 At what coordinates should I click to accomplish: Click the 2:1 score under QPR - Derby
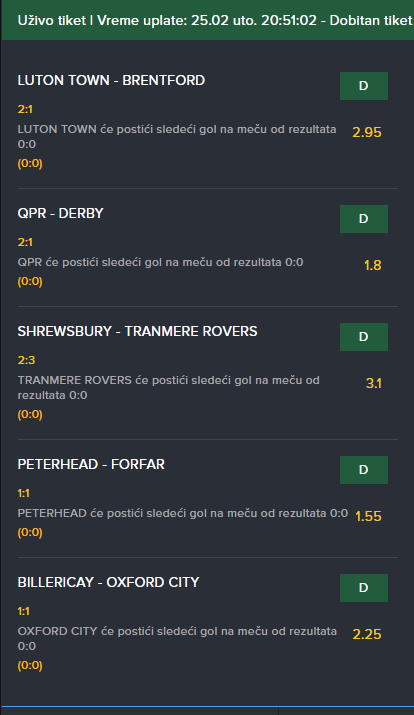tap(25, 242)
